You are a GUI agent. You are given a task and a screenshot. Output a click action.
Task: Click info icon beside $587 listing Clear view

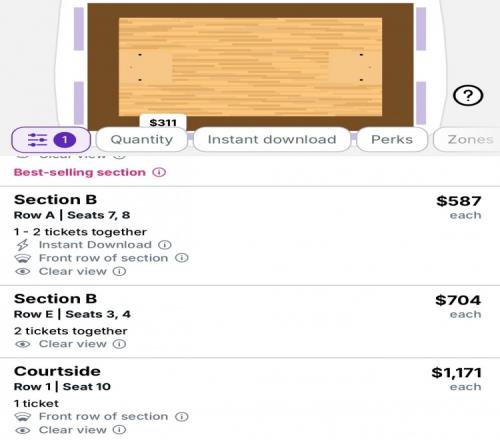[x=119, y=271]
